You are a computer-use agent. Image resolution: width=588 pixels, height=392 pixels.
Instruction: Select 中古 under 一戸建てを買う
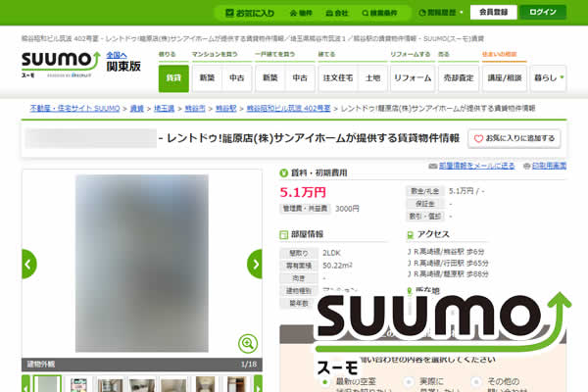click(300, 78)
